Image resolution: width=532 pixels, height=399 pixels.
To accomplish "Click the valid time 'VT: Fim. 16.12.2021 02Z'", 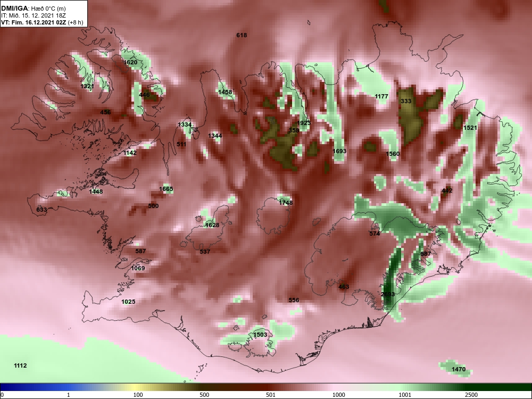I will pyautogui.click(x=34, y=22).
